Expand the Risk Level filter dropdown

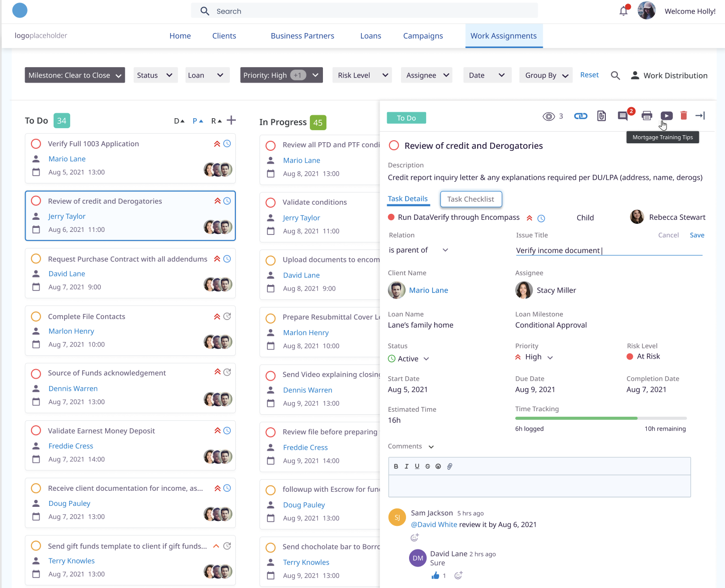tap(363, 75)
